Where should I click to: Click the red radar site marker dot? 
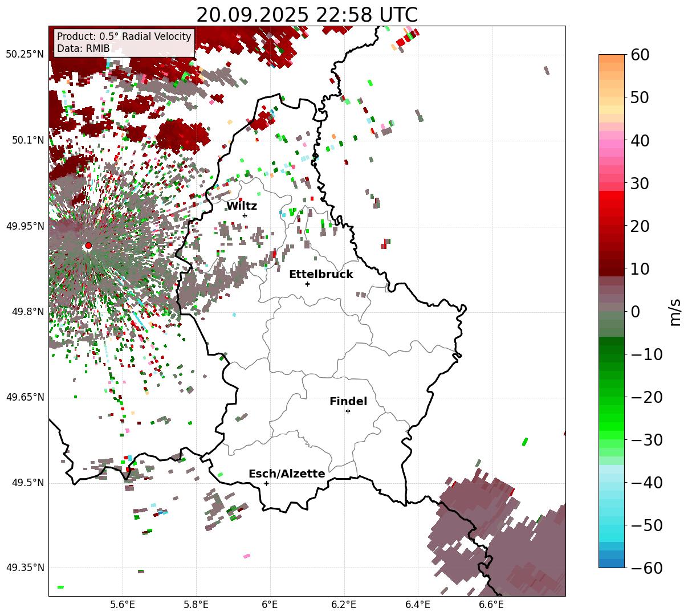88,246
